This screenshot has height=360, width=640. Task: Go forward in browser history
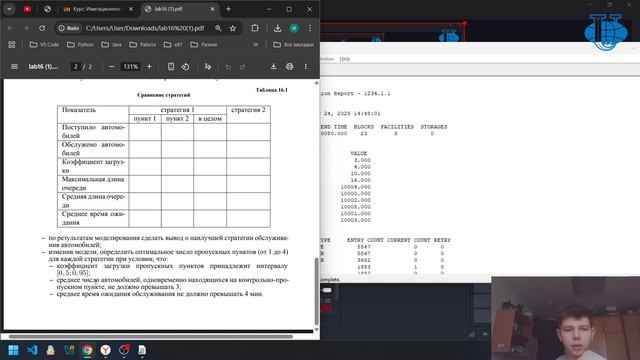click(26, 28)
